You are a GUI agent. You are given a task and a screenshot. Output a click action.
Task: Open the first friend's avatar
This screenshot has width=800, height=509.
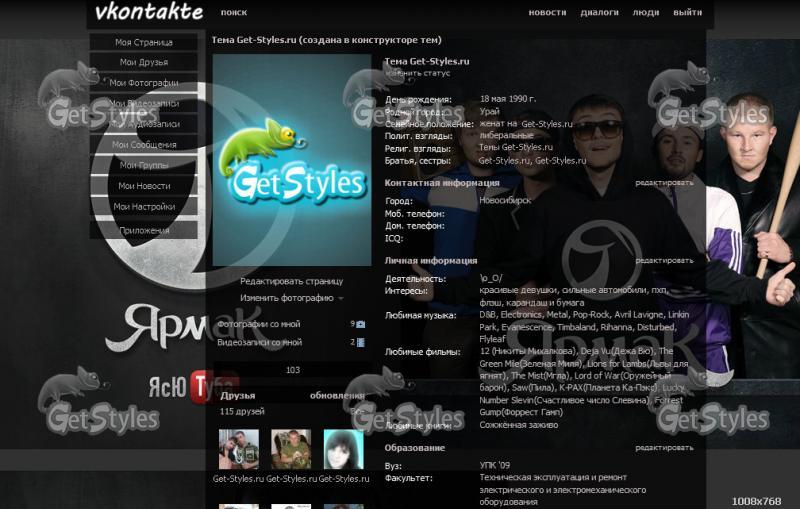click(238, 449)
